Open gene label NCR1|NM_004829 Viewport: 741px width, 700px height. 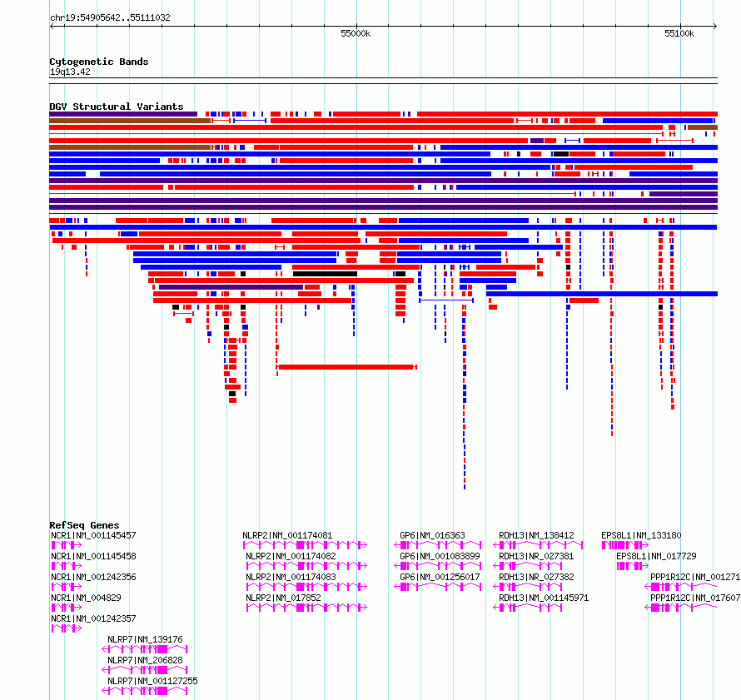[86, 598]
